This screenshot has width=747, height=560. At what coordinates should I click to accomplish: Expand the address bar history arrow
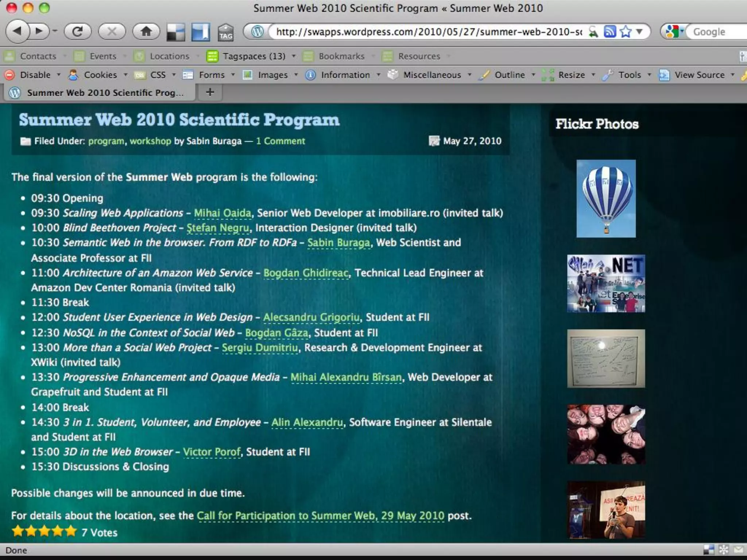[639, 32]
